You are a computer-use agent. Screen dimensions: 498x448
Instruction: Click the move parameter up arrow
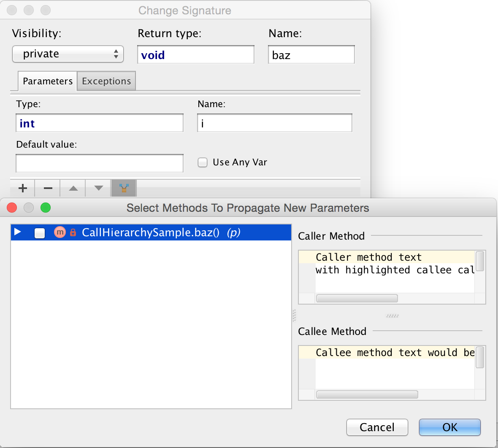coord(73,188)
